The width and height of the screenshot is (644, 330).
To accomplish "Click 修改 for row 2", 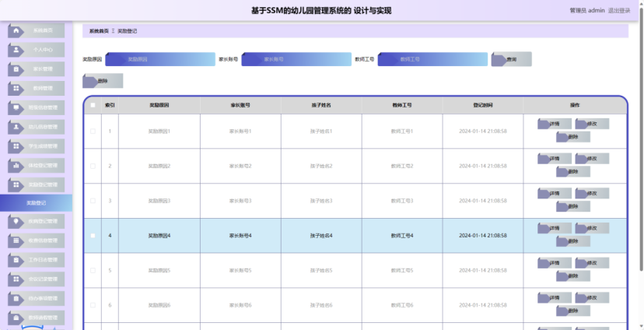I will 592,159.
